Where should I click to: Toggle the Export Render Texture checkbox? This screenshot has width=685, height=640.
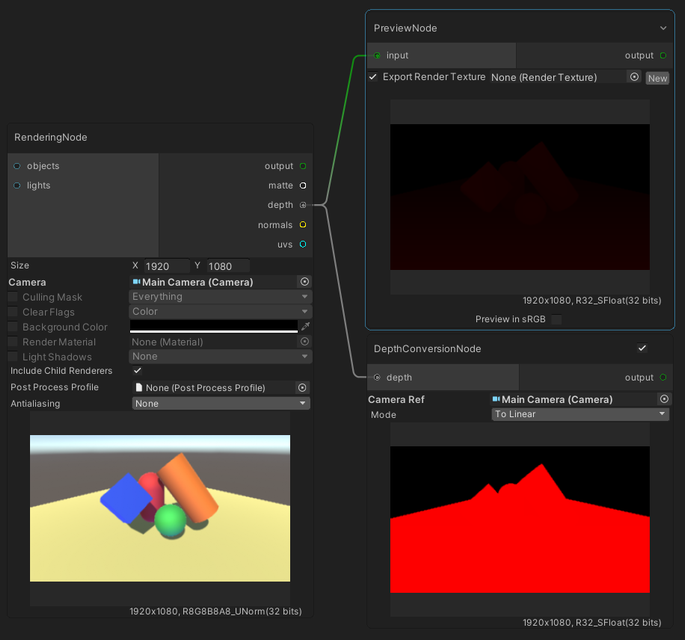click(x=373, y=77)
